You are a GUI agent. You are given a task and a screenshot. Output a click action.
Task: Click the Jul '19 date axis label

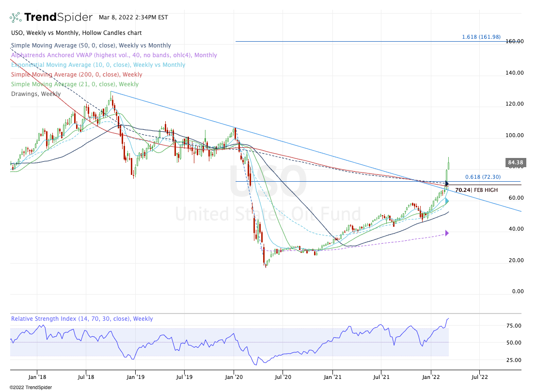click(x=184, y=377)
